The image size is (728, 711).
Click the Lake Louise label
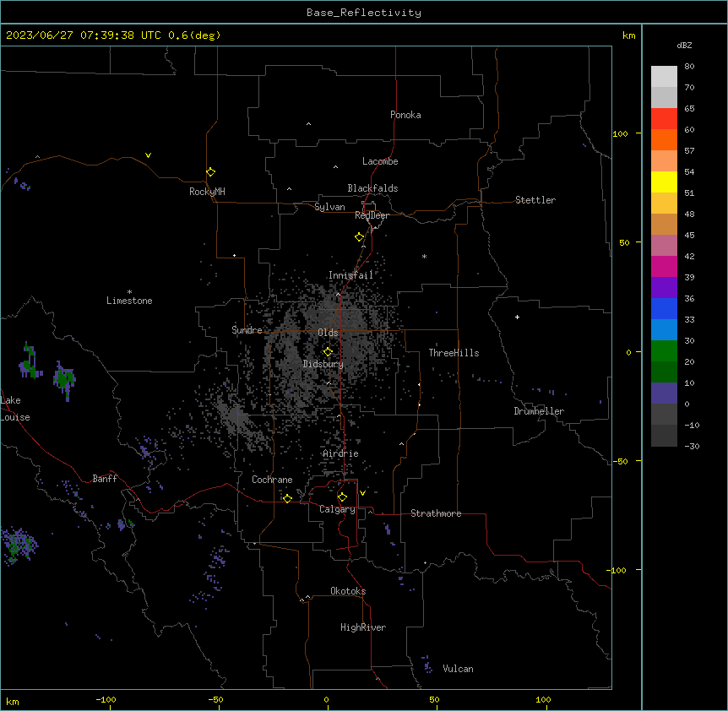point(15,409)
